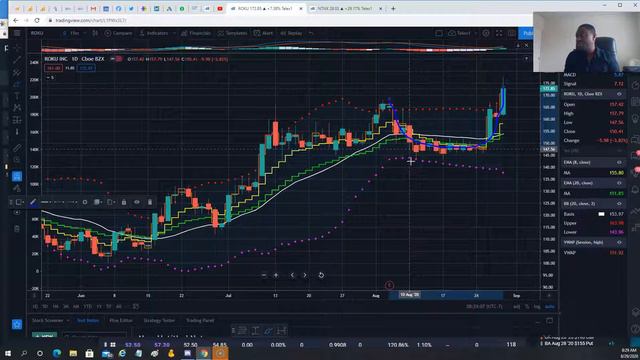Start Bar Replay mode
The width and height of the screenshot is (640, 360).
pyautogui.click(x=291, y=33)
